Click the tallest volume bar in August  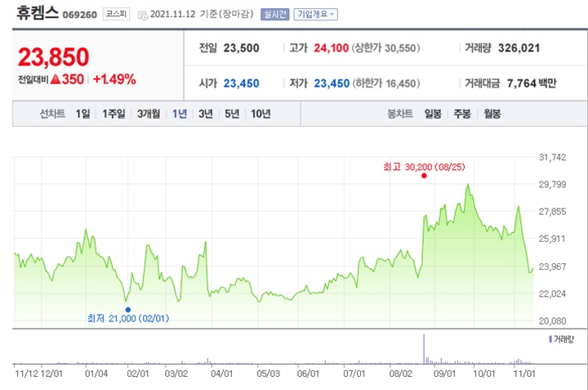point(424,348)
